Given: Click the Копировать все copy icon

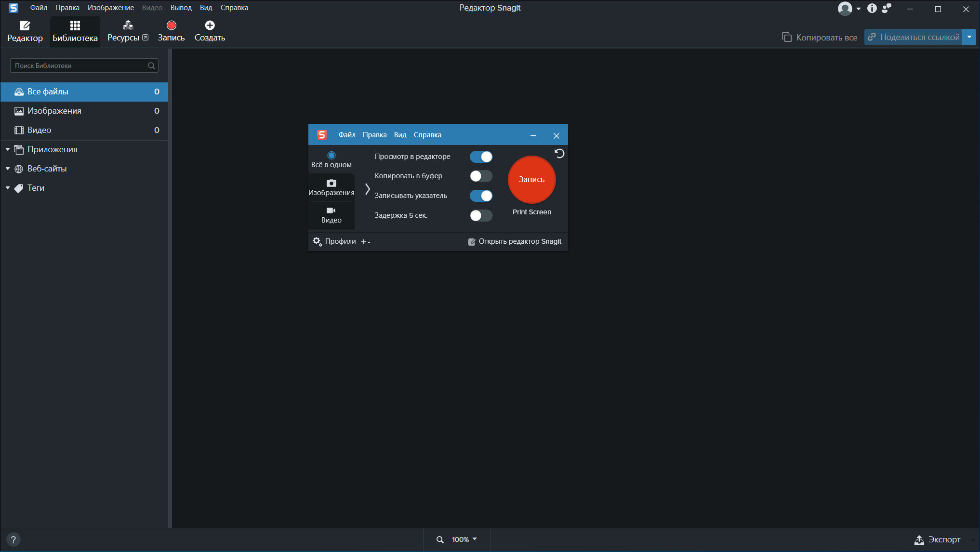Looking at the screenshot, I should pyautogui.click(x=786, y=37).
